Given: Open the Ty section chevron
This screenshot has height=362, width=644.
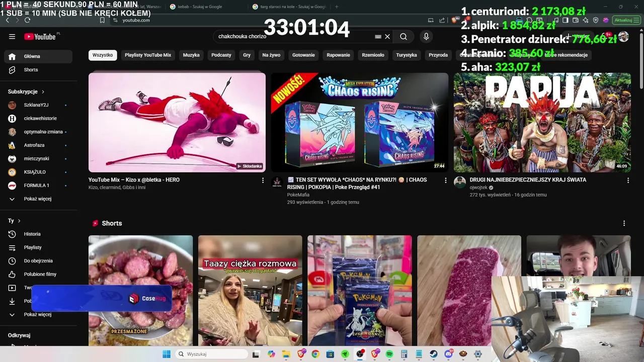Looking at the screenshot, I should click(19, 221).
